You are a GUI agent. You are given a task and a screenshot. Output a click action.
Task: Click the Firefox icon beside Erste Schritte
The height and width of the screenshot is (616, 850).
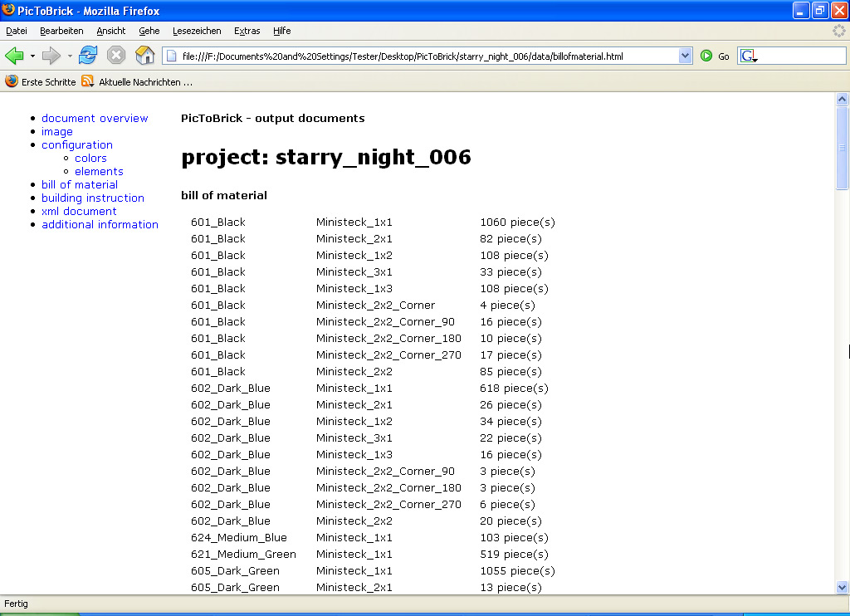coord(12,81)
